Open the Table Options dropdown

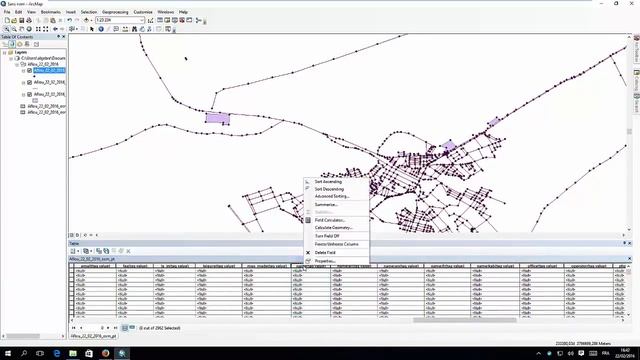[74, 251]
